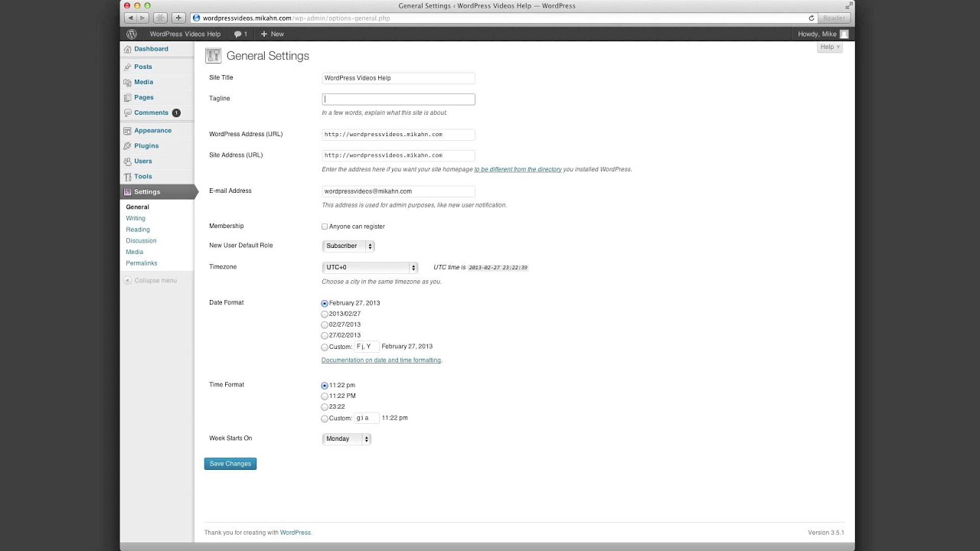
Task: Open the Reading settings submenu
Action: 138,230
